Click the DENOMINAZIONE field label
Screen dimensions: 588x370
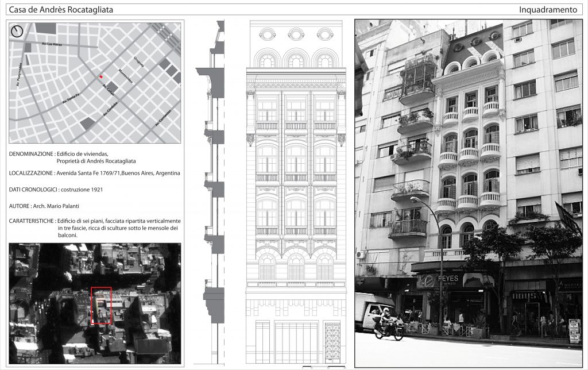(x=32, y=154)
